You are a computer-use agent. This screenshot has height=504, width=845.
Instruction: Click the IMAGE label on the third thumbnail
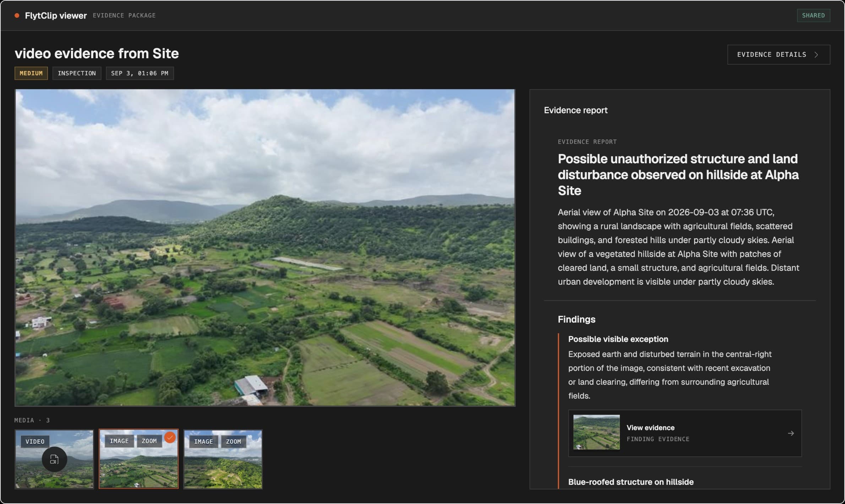(203, 442)
